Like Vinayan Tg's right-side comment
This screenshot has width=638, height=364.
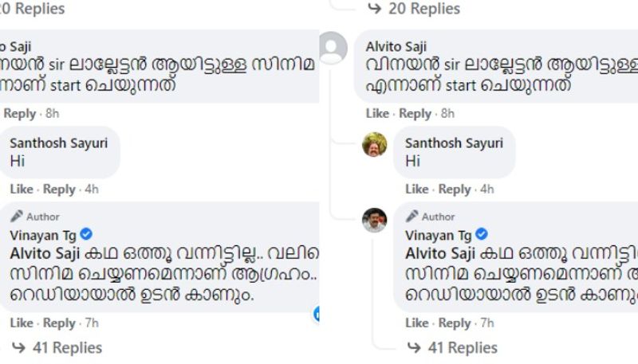click(x=416, y=323)
